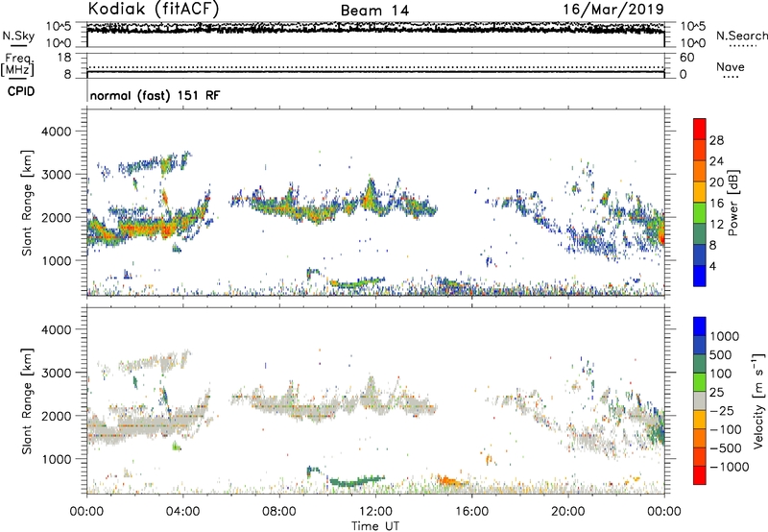Screen dimensions: 768x532
Task: Click the "28" power colorbar label
Action: (x=716, y=140)
